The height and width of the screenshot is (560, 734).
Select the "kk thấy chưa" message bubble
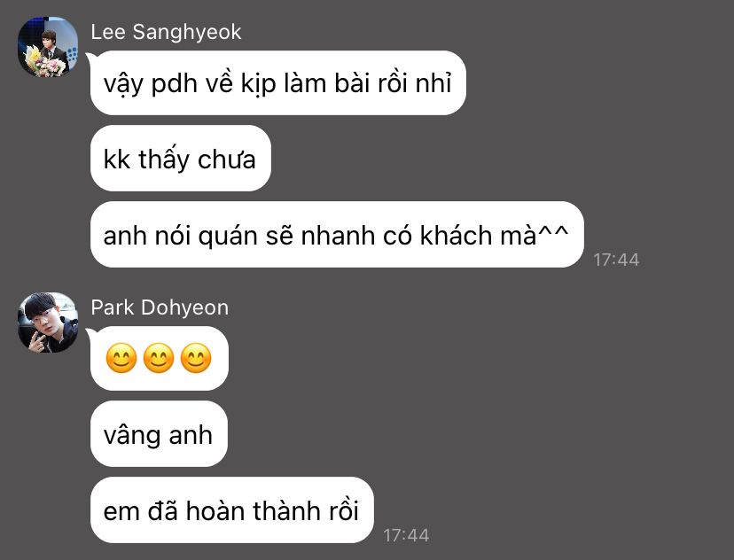click(x=181, y=158)
